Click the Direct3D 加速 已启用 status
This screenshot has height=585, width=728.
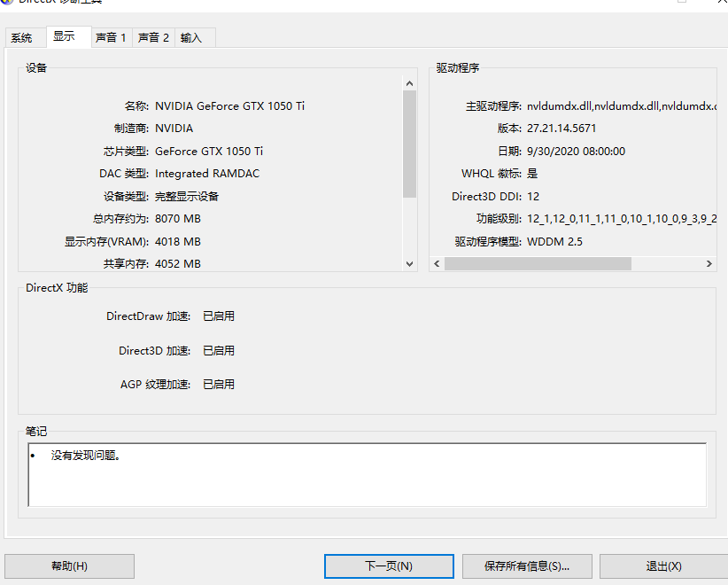[x=219, y=350]
